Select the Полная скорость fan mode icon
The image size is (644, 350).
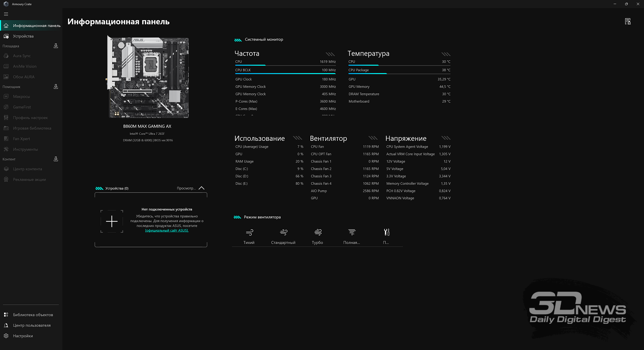[x=352, y=233]
